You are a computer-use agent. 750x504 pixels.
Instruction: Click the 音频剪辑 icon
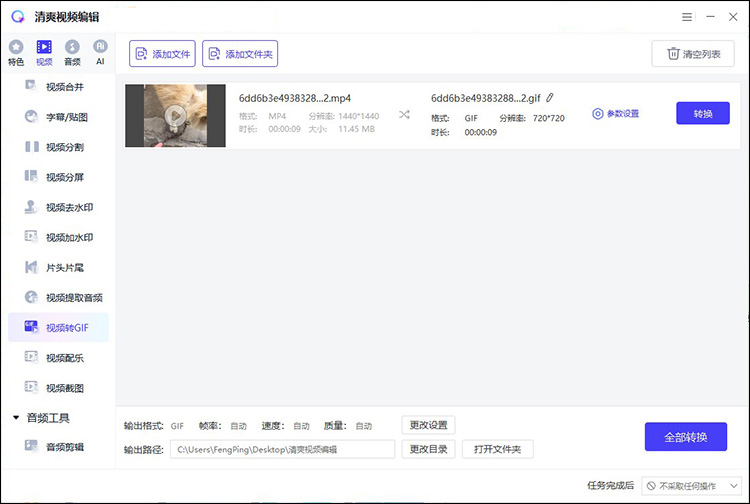pyautogui.click(x=31, y=446)
